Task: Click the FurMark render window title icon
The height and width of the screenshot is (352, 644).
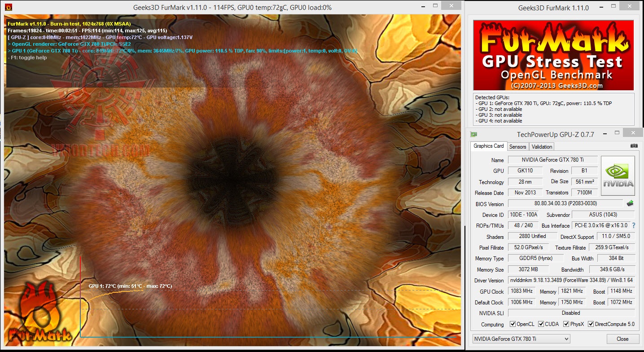Action: tap(8, 7)
